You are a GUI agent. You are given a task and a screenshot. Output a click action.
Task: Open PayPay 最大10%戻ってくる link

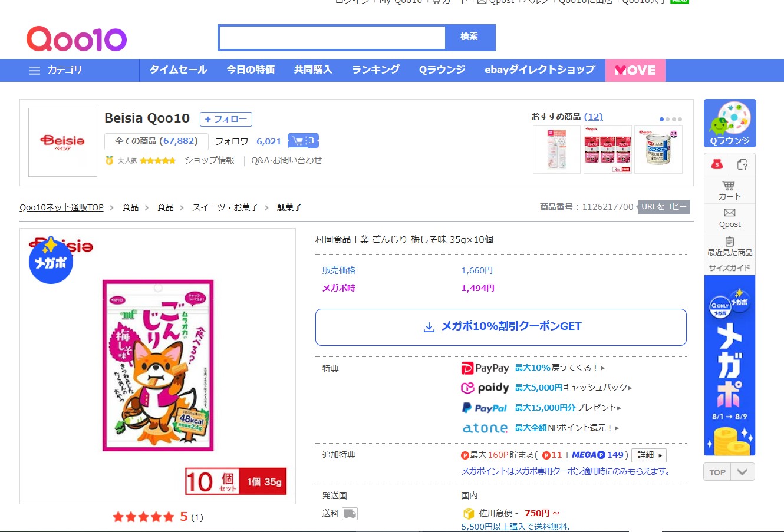point(559,368)
